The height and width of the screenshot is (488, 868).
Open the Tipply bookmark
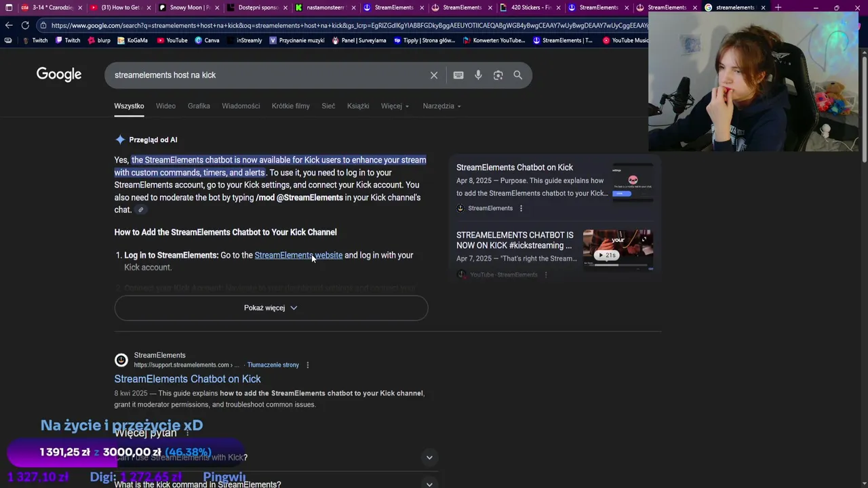pos(425,40)
